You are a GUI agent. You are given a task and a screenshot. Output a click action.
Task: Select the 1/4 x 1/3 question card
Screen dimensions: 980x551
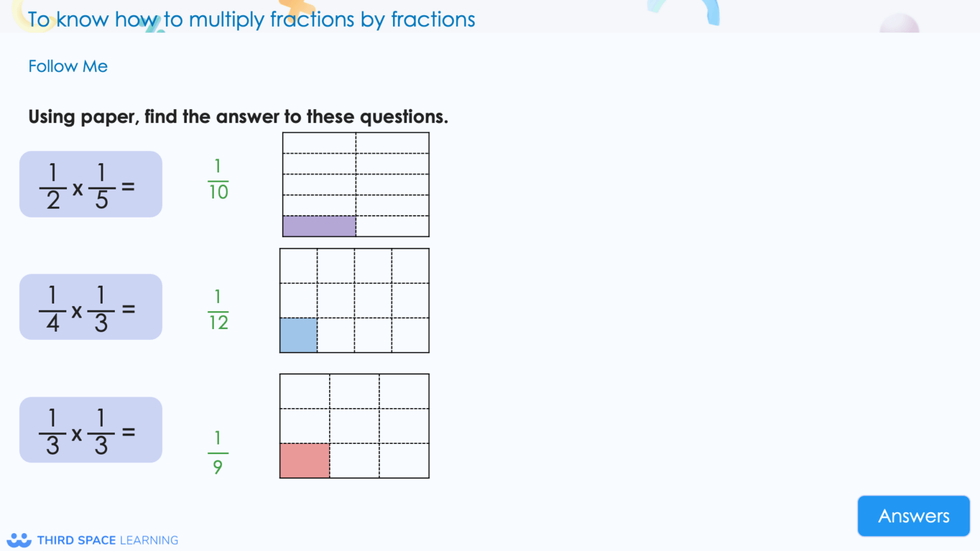(x=91, y=307)
